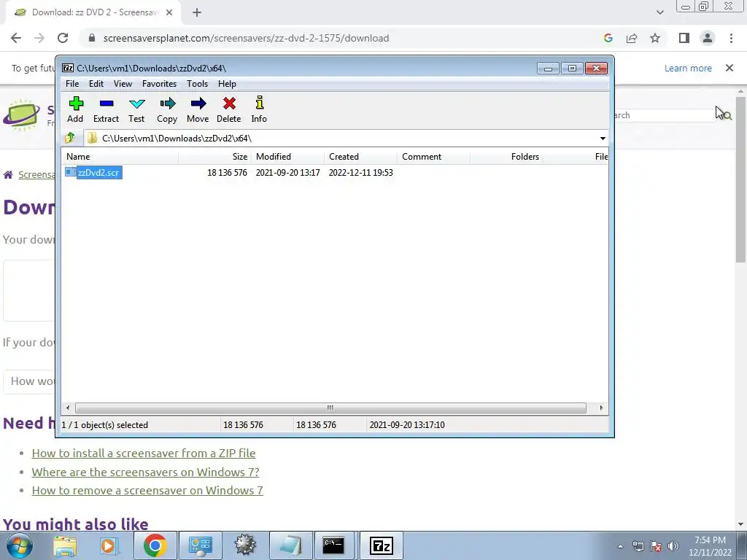Sort by the Name column header
Viewport: 747px width, 560px height.
[x=120, y=157]
